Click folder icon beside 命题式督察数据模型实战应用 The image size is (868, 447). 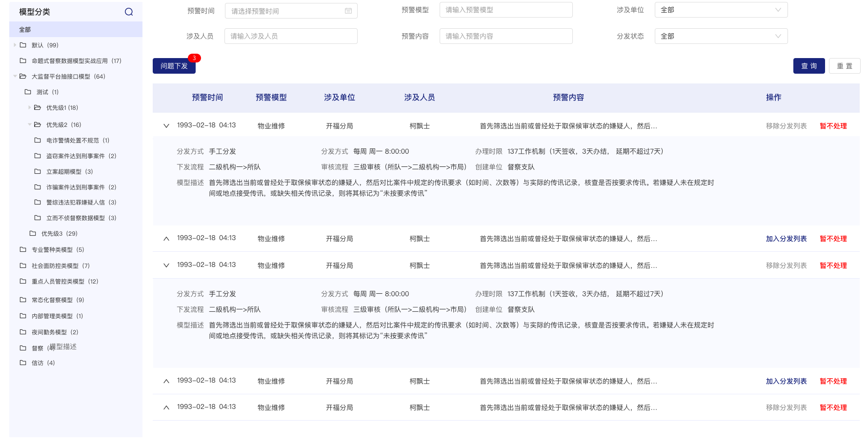(23, 61)
